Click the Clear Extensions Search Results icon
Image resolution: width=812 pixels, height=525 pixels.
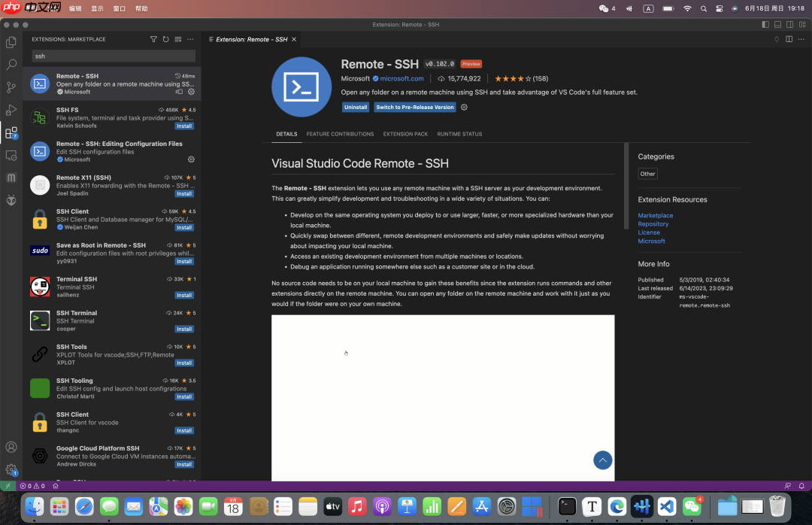[x=177, y=39]
